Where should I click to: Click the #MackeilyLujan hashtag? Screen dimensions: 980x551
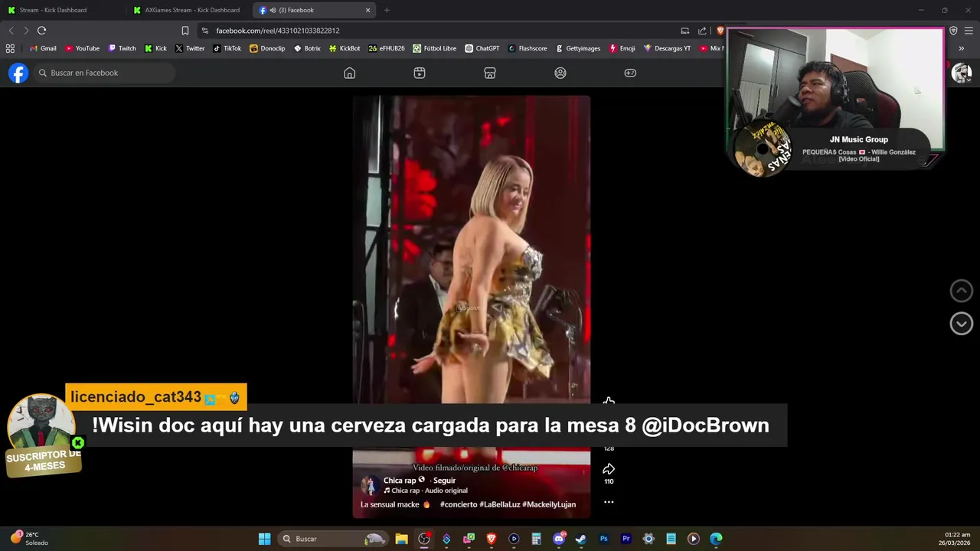coord(549,504)
